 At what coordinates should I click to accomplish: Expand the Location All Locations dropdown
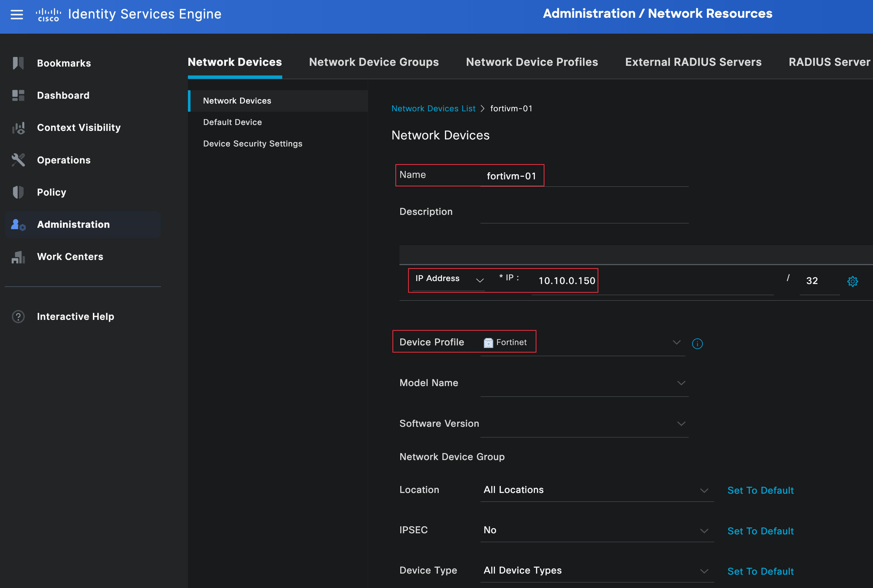(704, 490)
